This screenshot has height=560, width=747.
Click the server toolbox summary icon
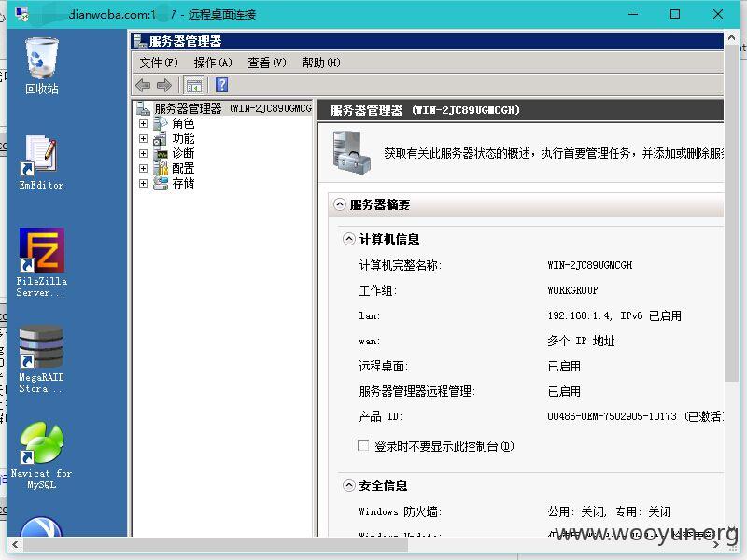tap(351, 152)
